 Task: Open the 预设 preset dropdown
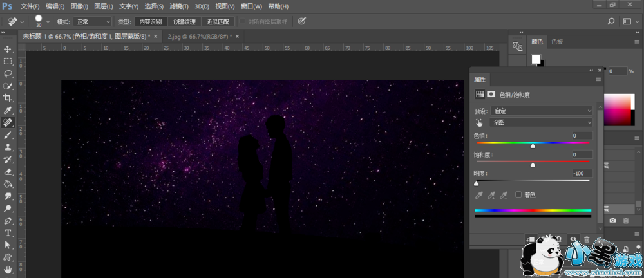[542, 111]
